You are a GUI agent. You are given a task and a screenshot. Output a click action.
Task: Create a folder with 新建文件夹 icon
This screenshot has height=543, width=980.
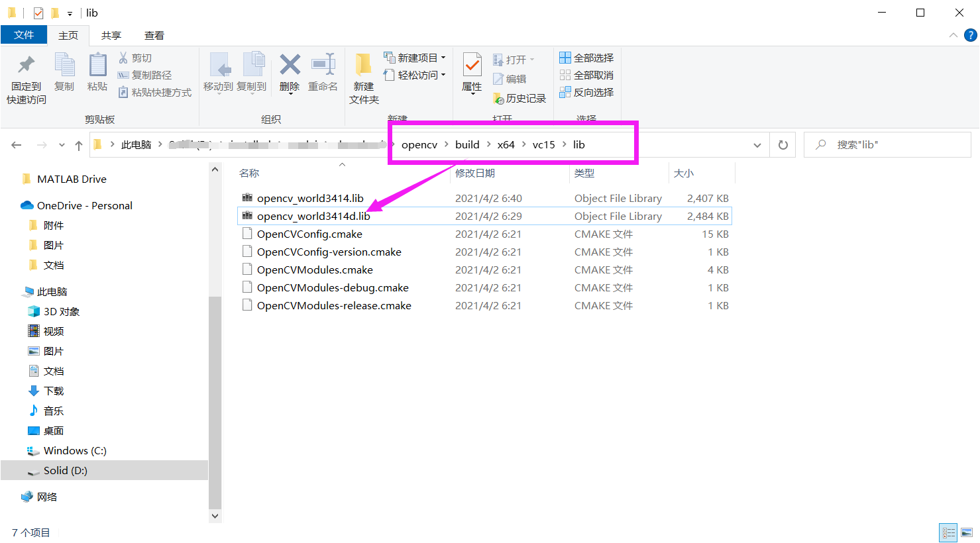(363, 74)
